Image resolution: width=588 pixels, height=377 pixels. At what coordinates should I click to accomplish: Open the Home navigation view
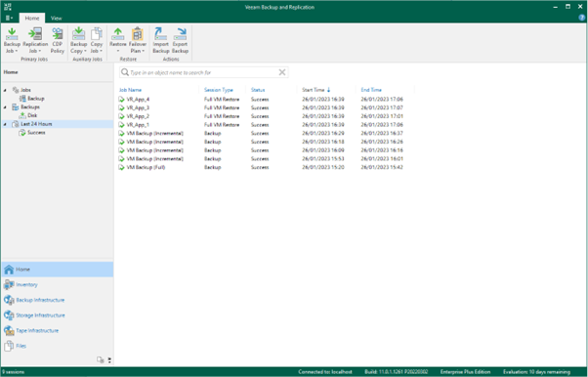pyautogui.click(x=58, y=270)
